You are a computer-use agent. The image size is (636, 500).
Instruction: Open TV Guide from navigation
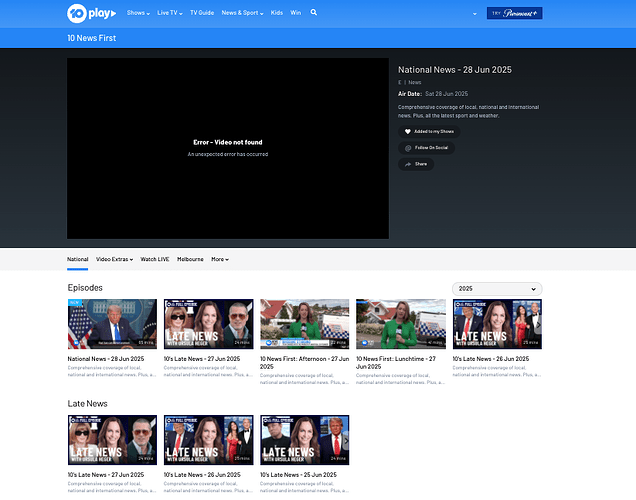(202, 13)
